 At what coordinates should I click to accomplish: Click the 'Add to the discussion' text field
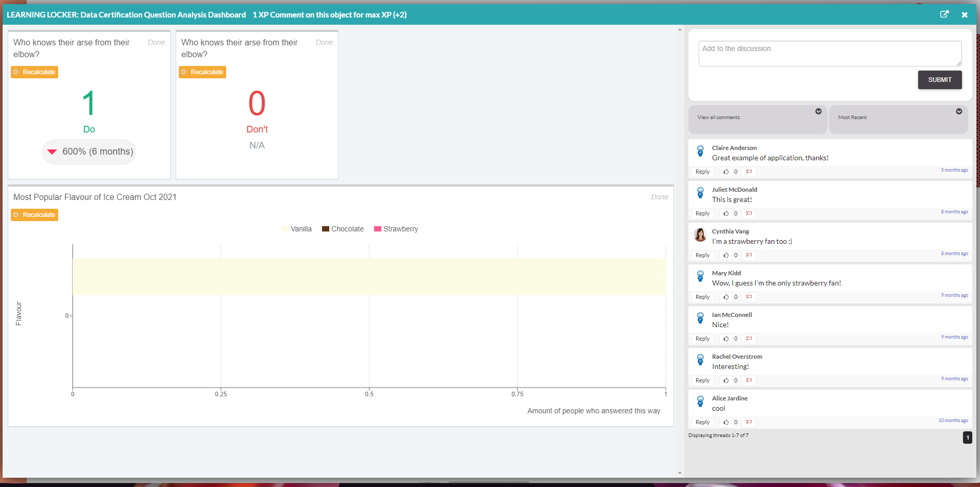829,53
